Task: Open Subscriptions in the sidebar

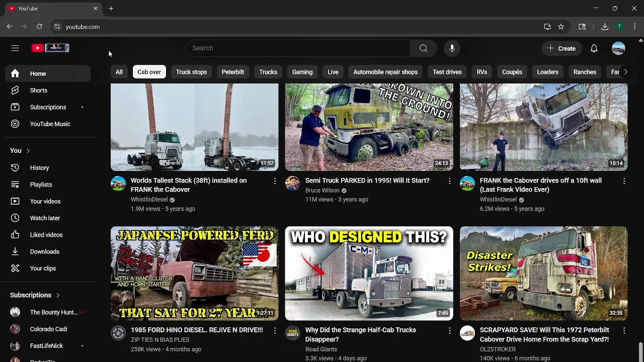Action: 48,107
